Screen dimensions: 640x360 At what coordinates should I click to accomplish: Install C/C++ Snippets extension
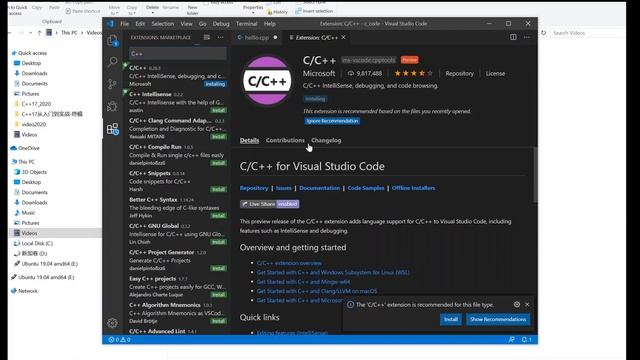click(218, 189)
